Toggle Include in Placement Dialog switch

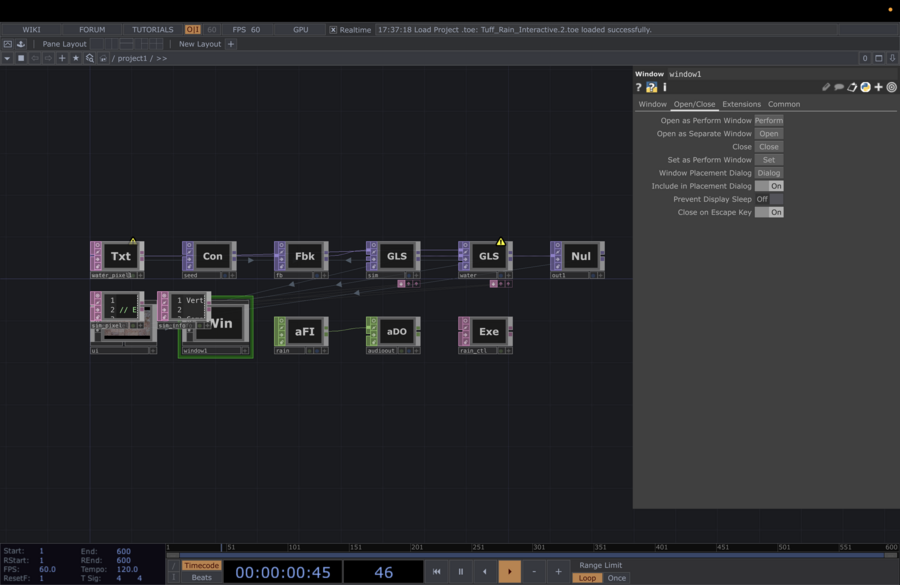[769, 186]
